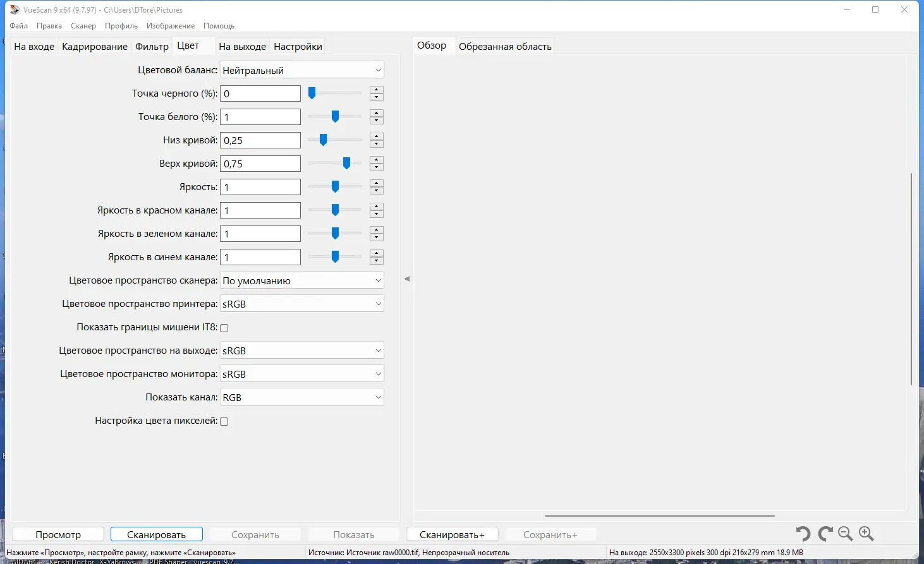Switch to the Кадрирование tab
Image resolution: width=924 pixels, height=564 pixels.
tap(95, 47)
